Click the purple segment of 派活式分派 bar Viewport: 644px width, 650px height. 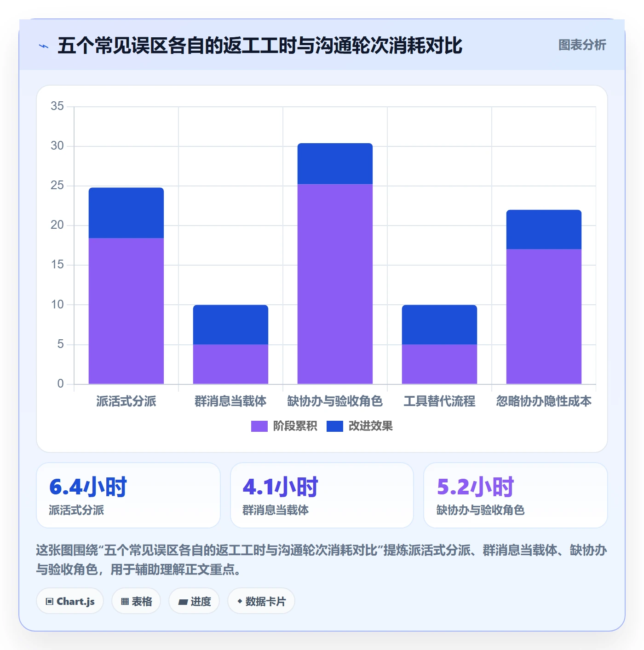pyautogui.click(x=126, y=311)
